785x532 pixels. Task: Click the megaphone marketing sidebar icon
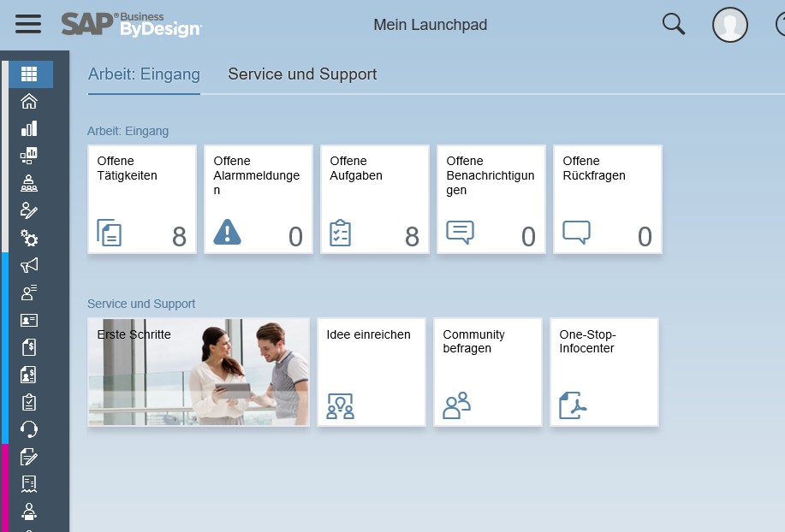coord(29,265)
